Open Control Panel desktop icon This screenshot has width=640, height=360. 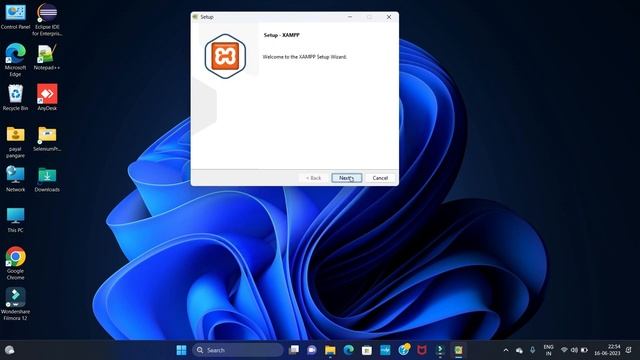click(x=16, y=17)
